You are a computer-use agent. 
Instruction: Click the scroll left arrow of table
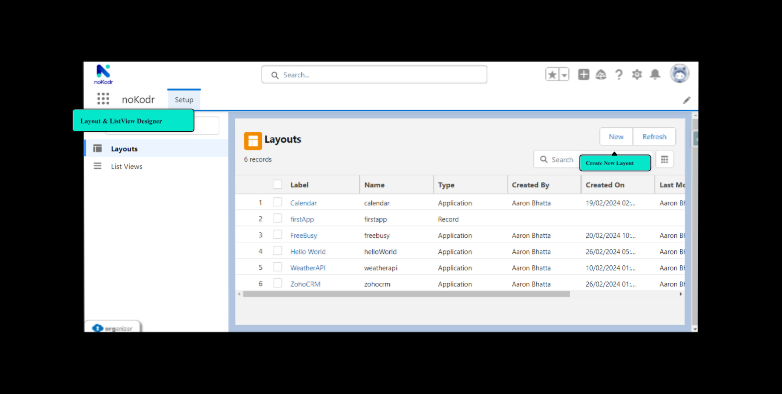click(239, 294)
